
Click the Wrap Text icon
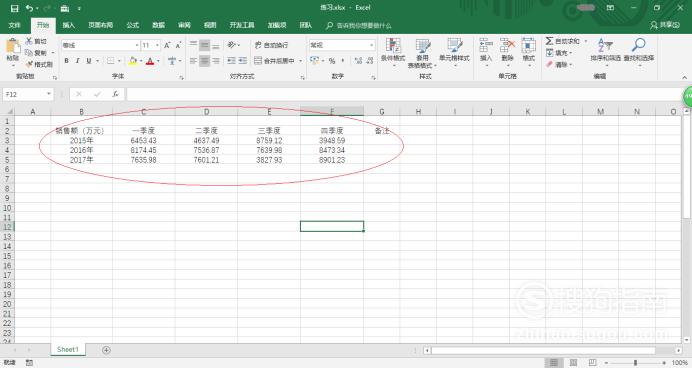[258, 45]
